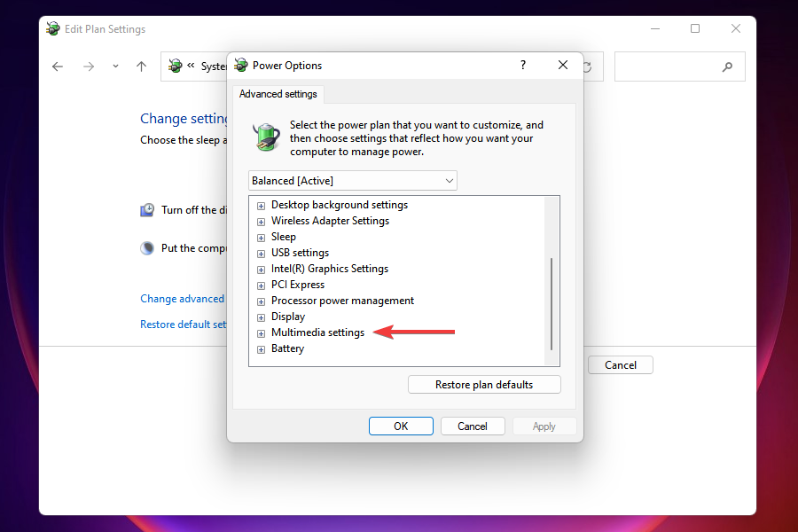Expand Multimedia settings plus box
The image size is (798, 532).
261,333
